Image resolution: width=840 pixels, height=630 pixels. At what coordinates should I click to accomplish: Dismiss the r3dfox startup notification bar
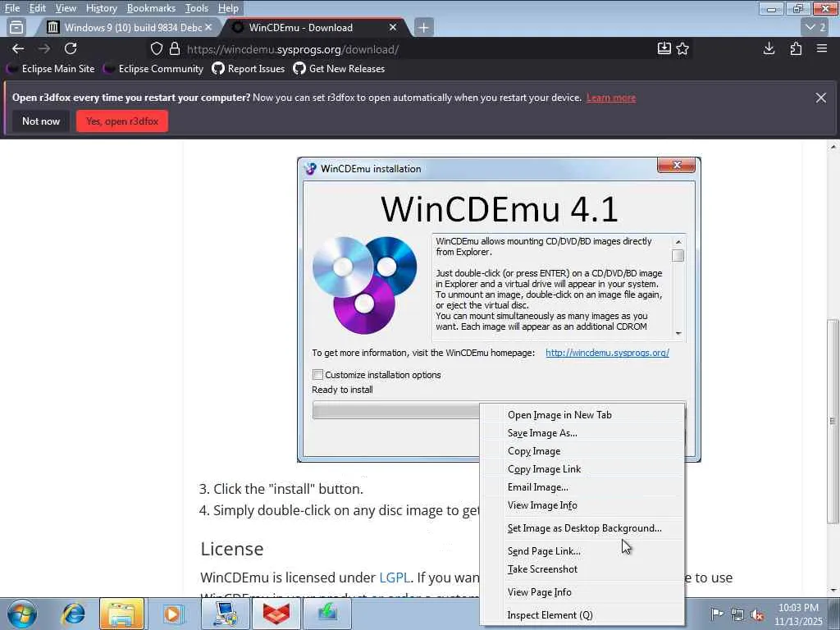pyautogui.click(x=820, y=98)
